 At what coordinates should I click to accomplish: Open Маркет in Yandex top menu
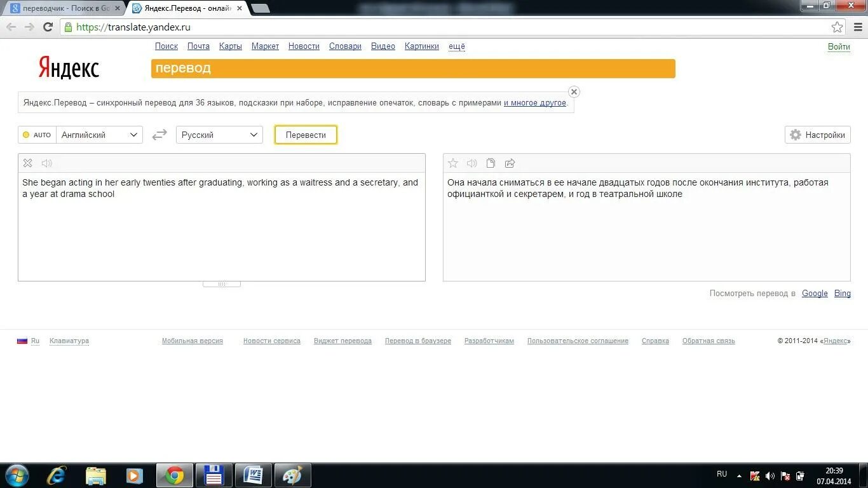pos(265,46)
